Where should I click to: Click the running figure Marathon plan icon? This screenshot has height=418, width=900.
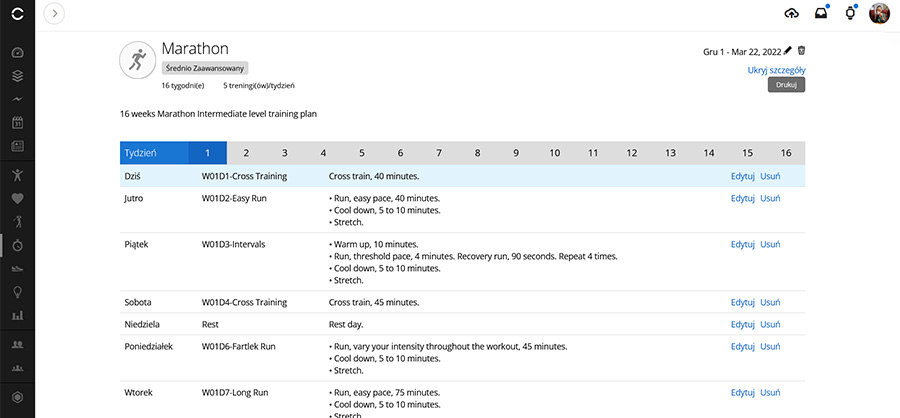click(137, 60)
